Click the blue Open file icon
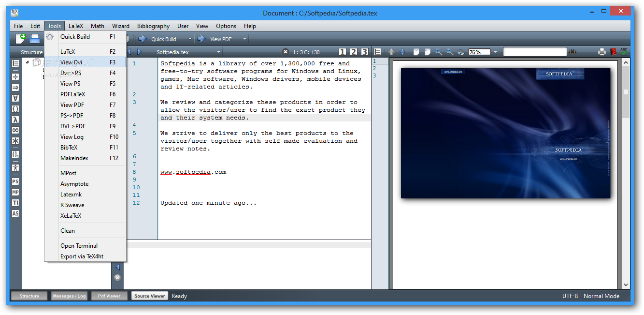Image resolution: width=644 pixels, height=315 pixels. 35,39
